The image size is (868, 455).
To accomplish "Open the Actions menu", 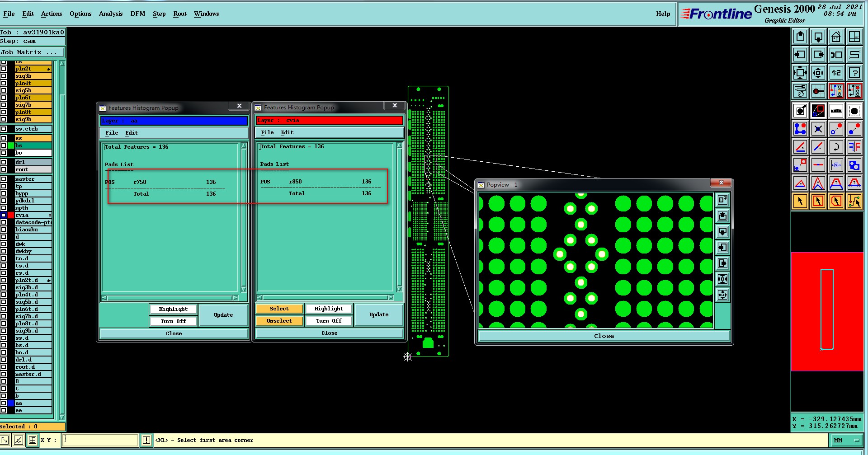I will 52,14.
